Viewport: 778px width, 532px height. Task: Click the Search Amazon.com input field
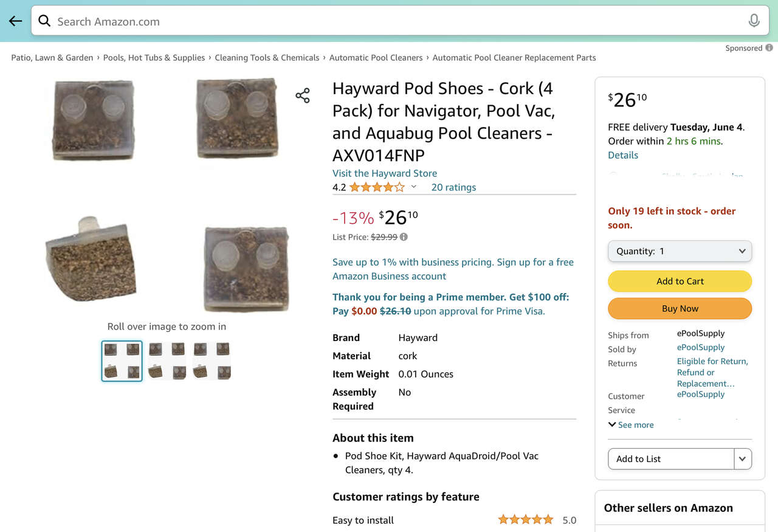pos(395,21)
